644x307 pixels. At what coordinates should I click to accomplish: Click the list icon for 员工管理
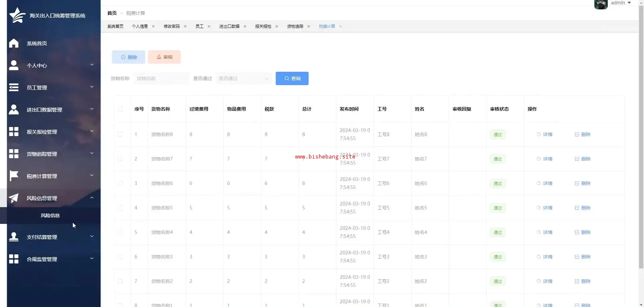point(14,87)
